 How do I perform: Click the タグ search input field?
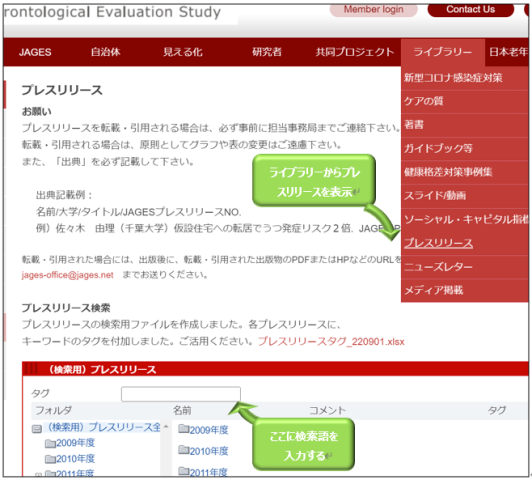click(x=181, y=394)
